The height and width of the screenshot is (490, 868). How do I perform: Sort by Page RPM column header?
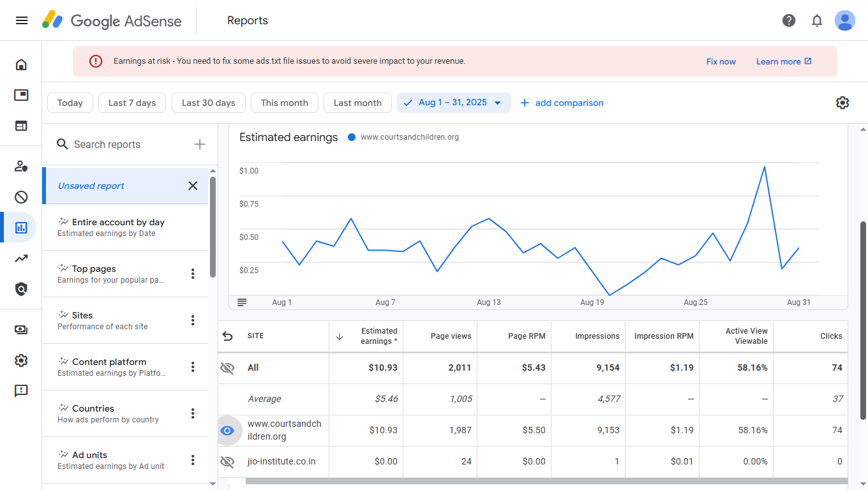click(x=527, y=336)
